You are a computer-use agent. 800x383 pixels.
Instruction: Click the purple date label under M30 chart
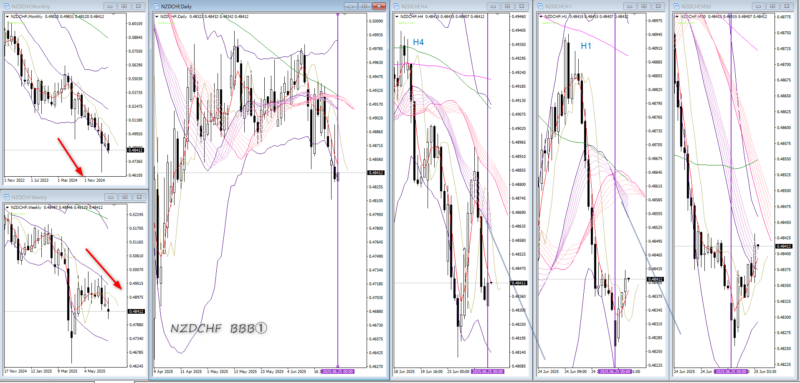[x=731, y=372]
